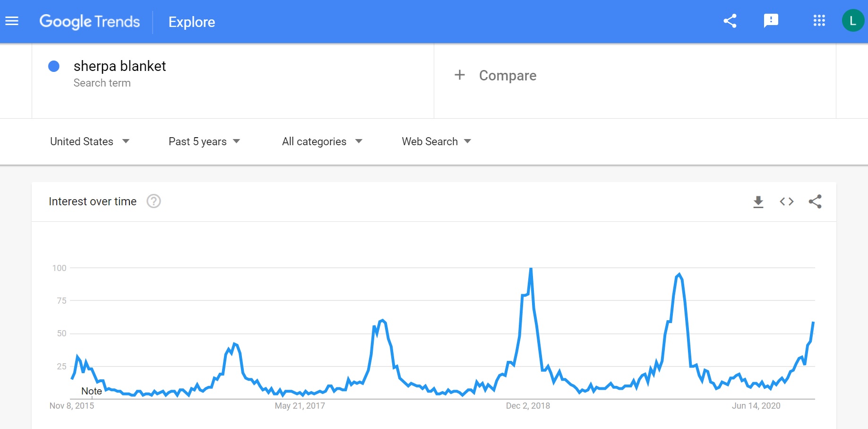Screen dimensions: 868x429
Task: Click the plus icon beside Compare
Action: point(460,75)
